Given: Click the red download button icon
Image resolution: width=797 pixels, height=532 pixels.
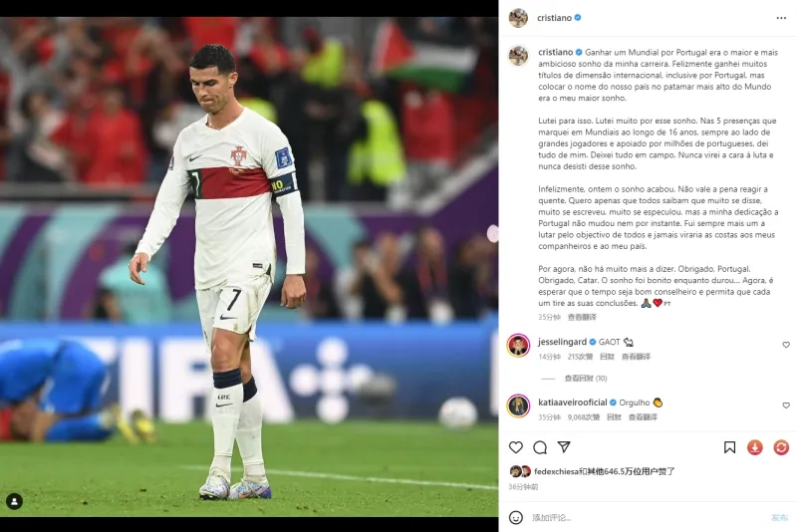Looking at the screenshot, I should click(755, 447).
